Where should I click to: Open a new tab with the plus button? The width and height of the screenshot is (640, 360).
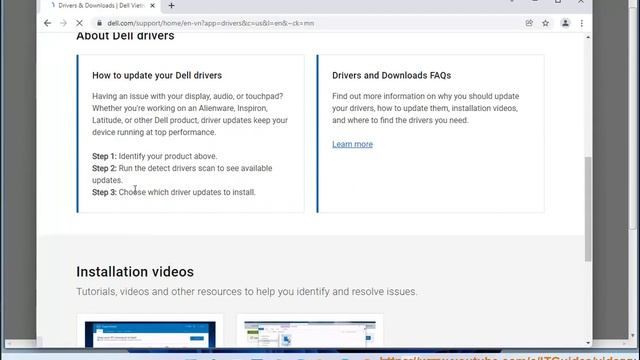[171, 6]
